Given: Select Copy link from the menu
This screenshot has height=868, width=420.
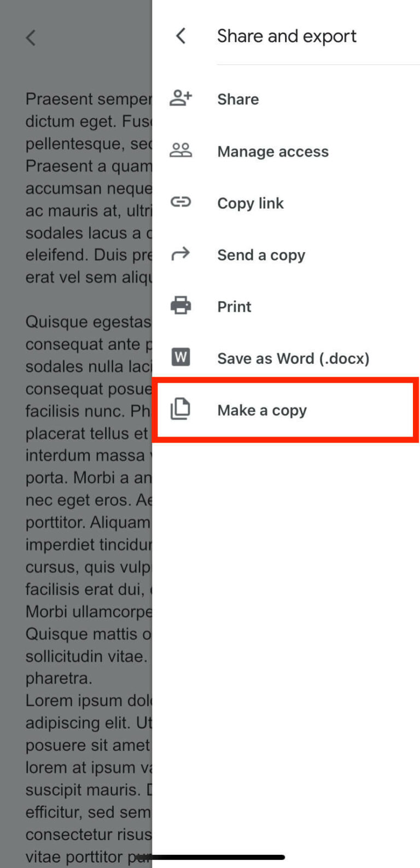Looking at the screenshot, I should (x=286, y=203).
